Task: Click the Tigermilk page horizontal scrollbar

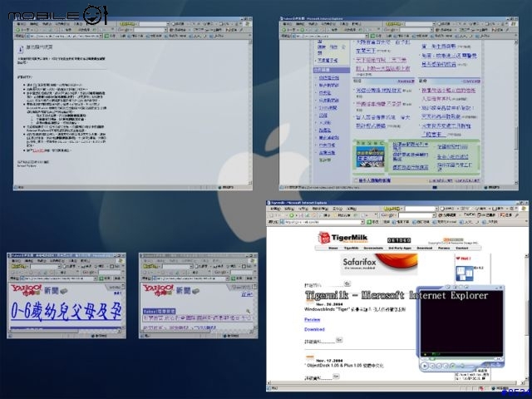Action: tap(396, 384)
